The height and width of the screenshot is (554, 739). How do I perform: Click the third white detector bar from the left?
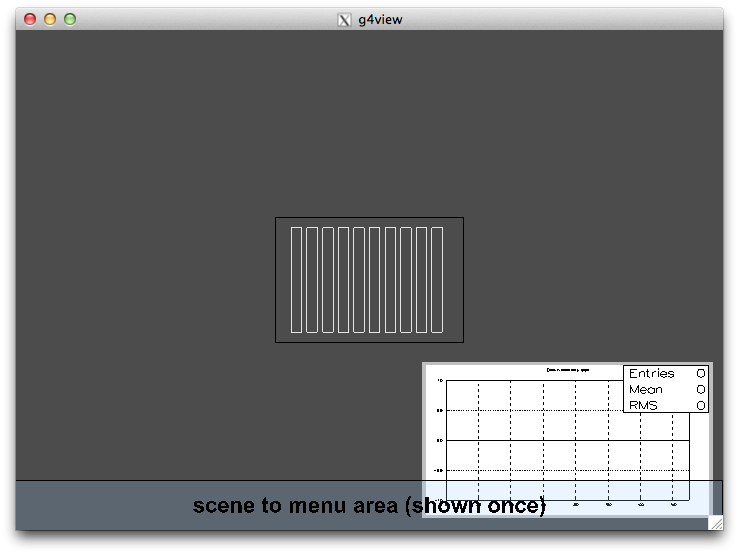click(328, 280)
